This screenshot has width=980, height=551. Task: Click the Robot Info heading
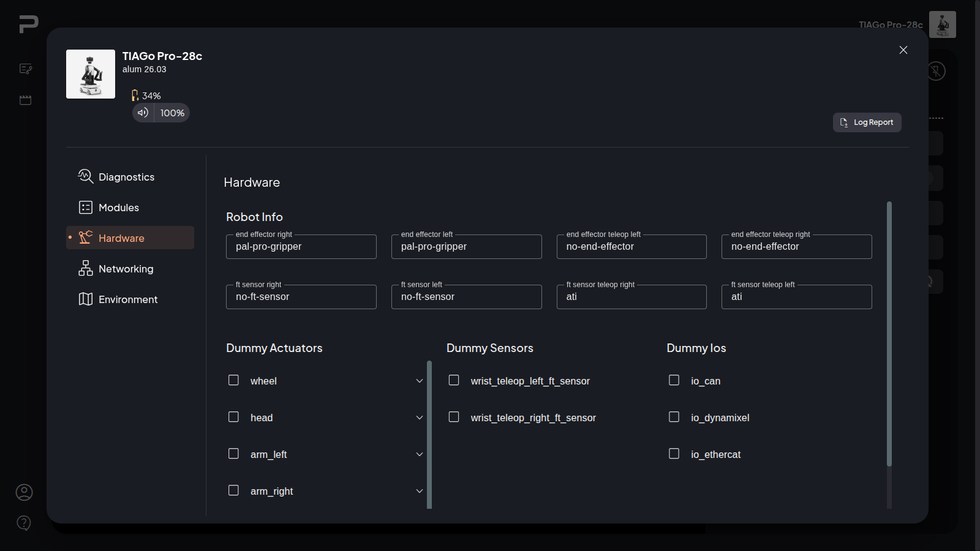254,217
